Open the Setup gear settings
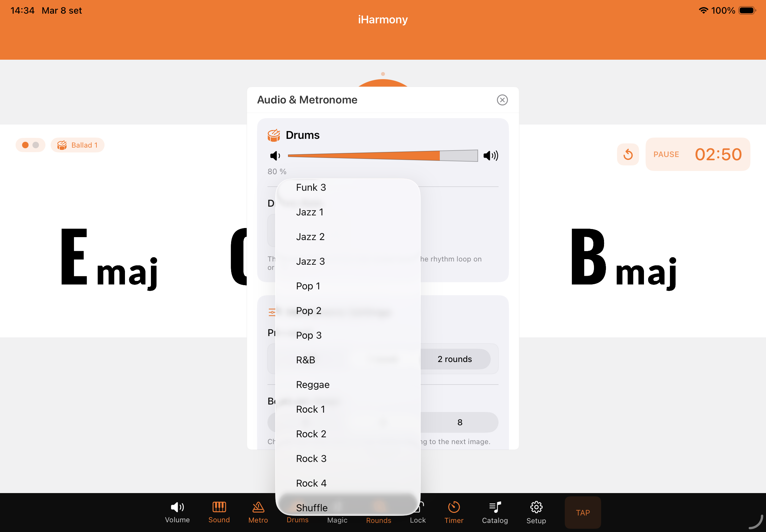Viewport: 766px width, 532px height. click(x=536, y=512)
